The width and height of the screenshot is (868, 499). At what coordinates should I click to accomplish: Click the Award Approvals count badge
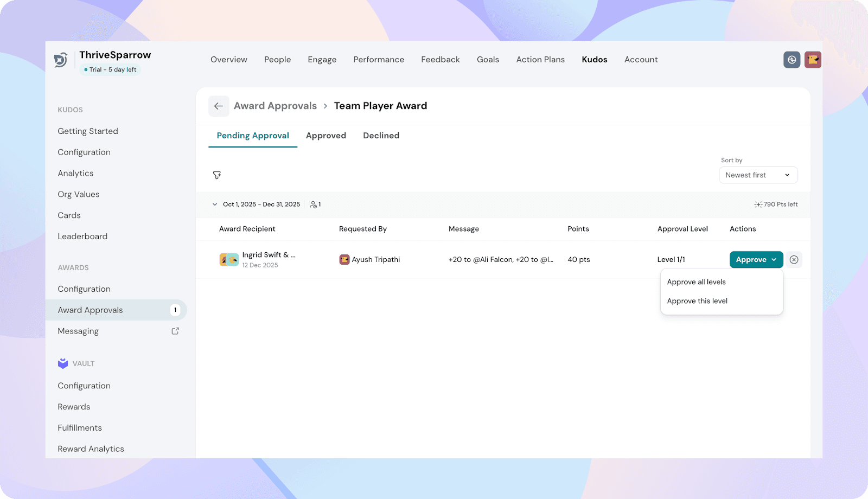point(175,310)
